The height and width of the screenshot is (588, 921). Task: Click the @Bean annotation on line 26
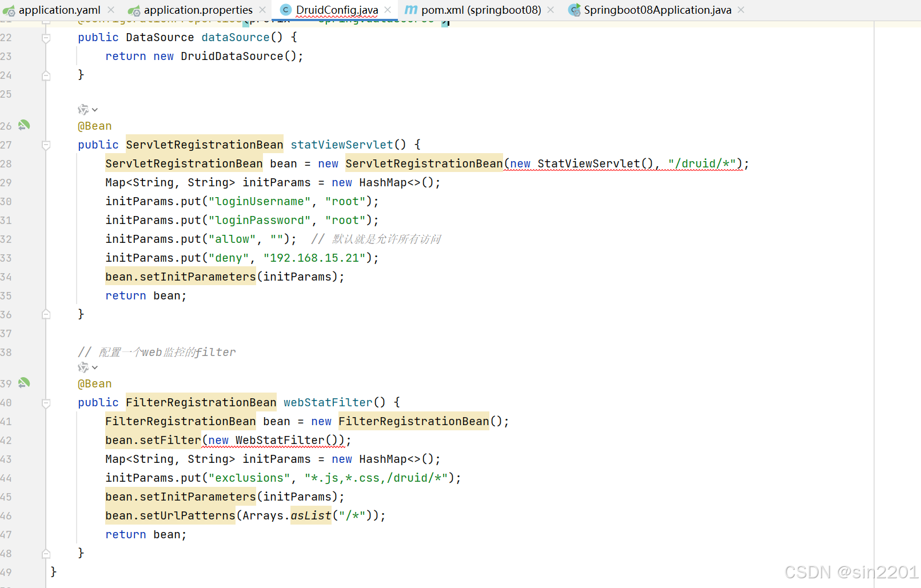(x=95, y=126)
